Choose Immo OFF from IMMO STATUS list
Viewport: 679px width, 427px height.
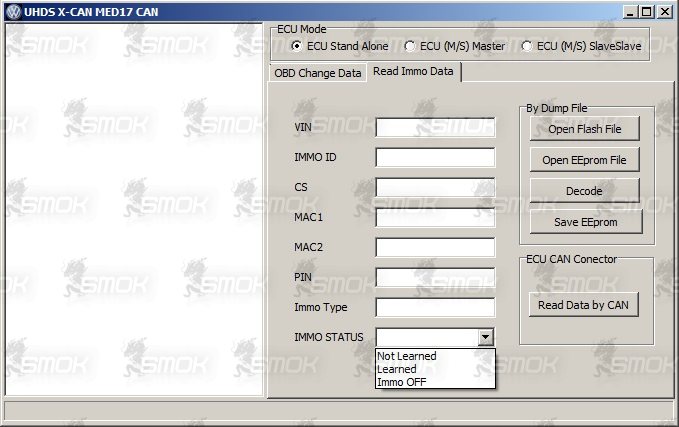[435, 382]
